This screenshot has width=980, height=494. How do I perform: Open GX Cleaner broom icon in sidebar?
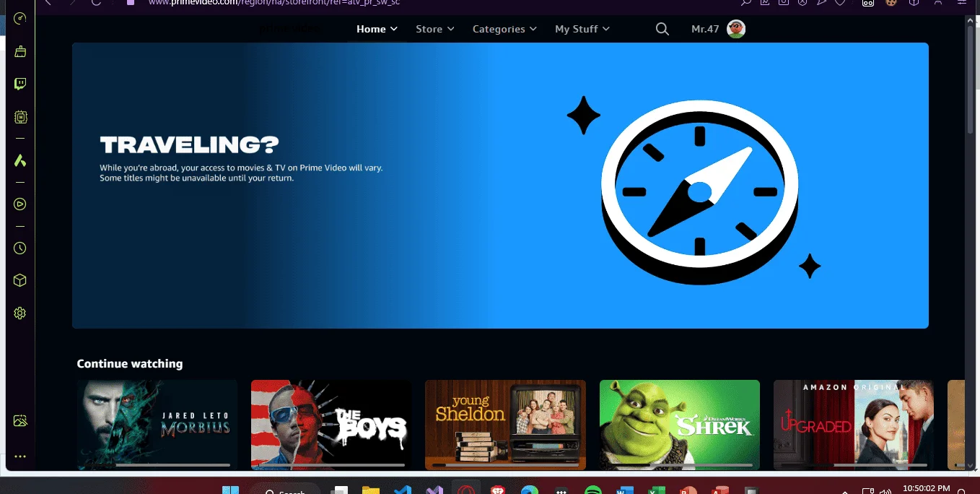[x=20, y=51]
